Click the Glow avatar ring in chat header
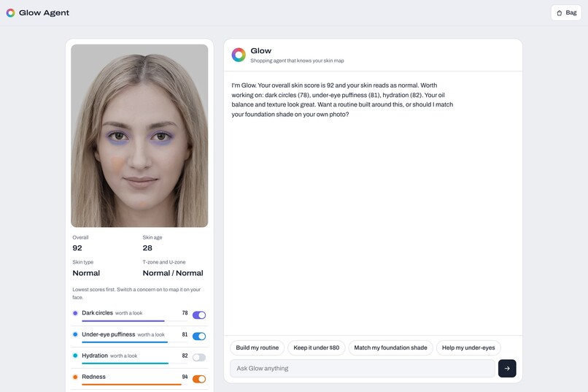The width and height of the screenshot is (588, 392). point(239,55)
